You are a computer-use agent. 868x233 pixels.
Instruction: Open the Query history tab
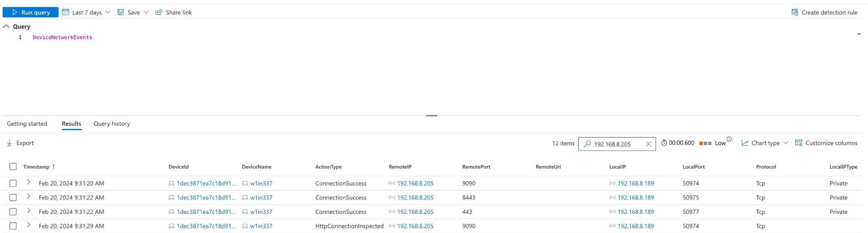click(112, 124)
